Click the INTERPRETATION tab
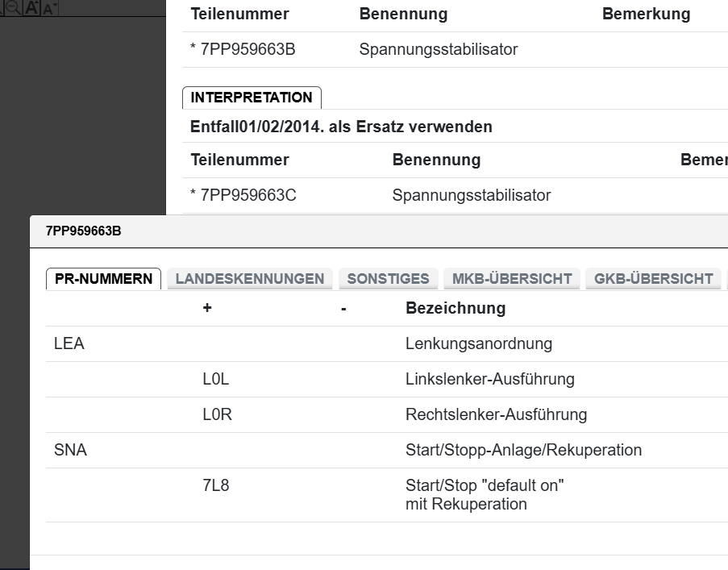This screenshot has height=570, width=728. pyautogui.click(x=252, y=98)
